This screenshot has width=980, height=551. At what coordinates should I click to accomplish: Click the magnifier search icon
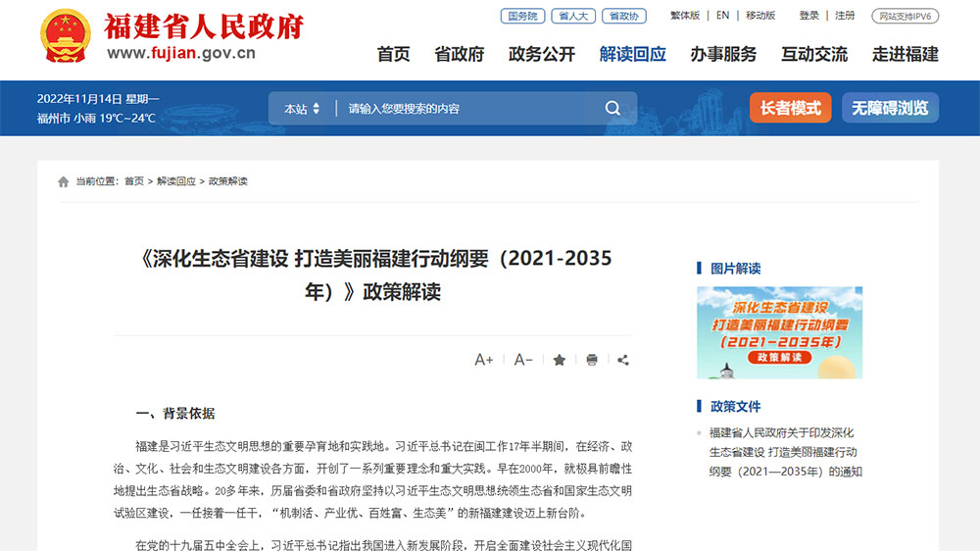click(612, 108)
